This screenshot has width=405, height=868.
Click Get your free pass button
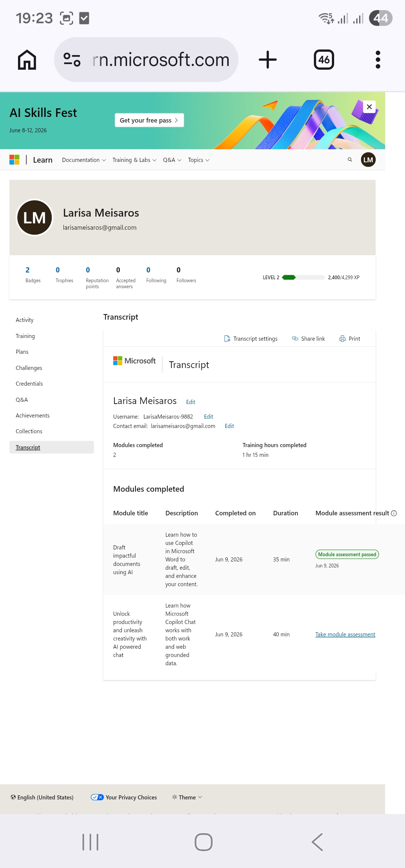coord(149,120)
